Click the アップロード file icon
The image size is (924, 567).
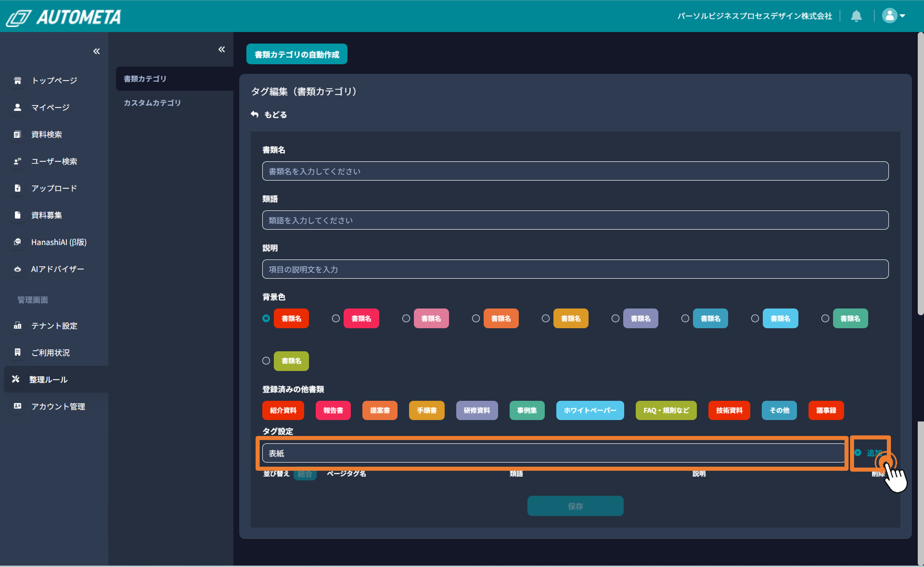coord(17,188)
